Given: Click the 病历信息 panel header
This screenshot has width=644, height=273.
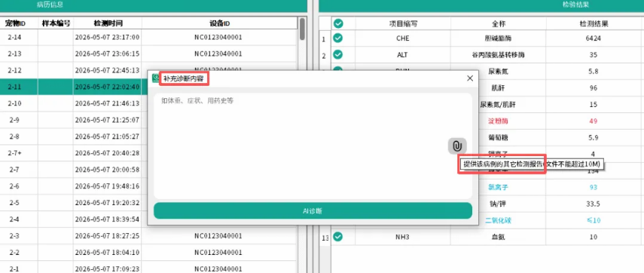Looking at the screenshot, I should (x=50, y=5).
